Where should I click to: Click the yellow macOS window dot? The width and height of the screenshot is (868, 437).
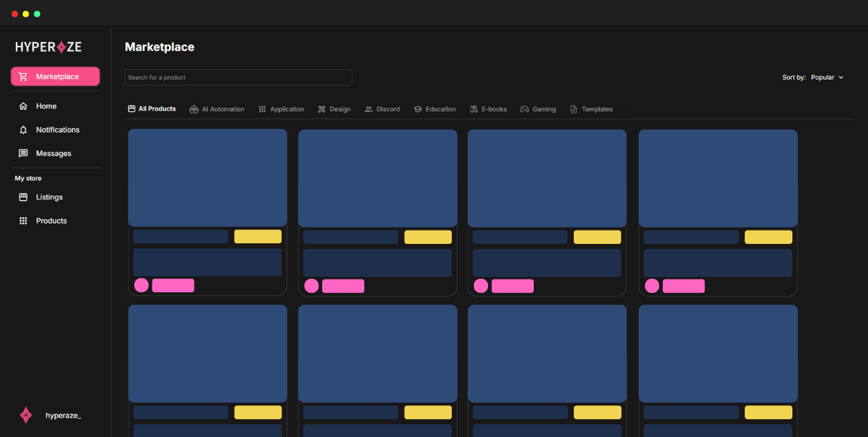26,14
